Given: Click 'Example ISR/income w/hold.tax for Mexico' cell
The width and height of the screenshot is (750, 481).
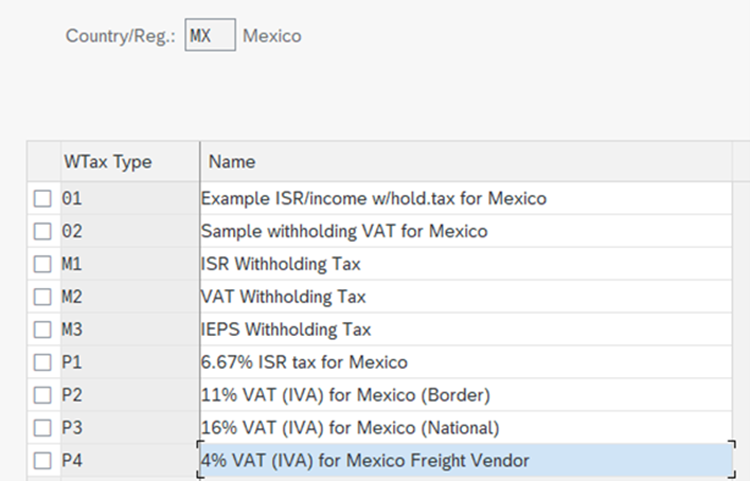Looking at the screenshot, I should 374,199.
